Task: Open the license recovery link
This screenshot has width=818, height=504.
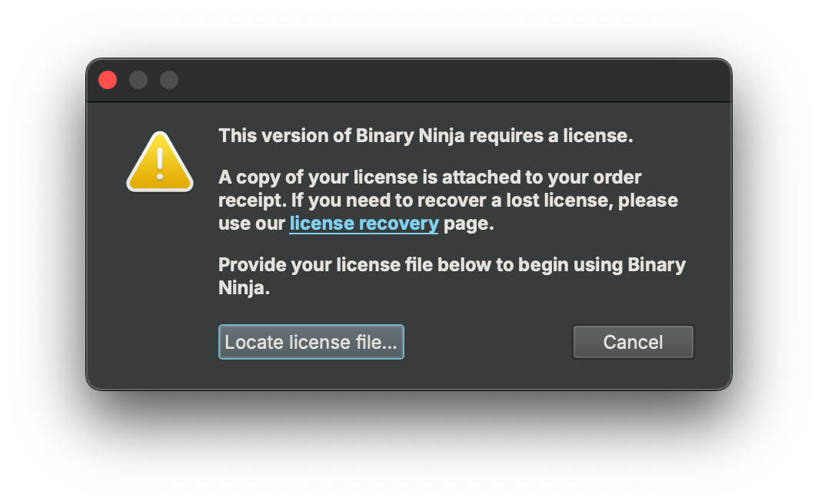Action: [364, 224]
